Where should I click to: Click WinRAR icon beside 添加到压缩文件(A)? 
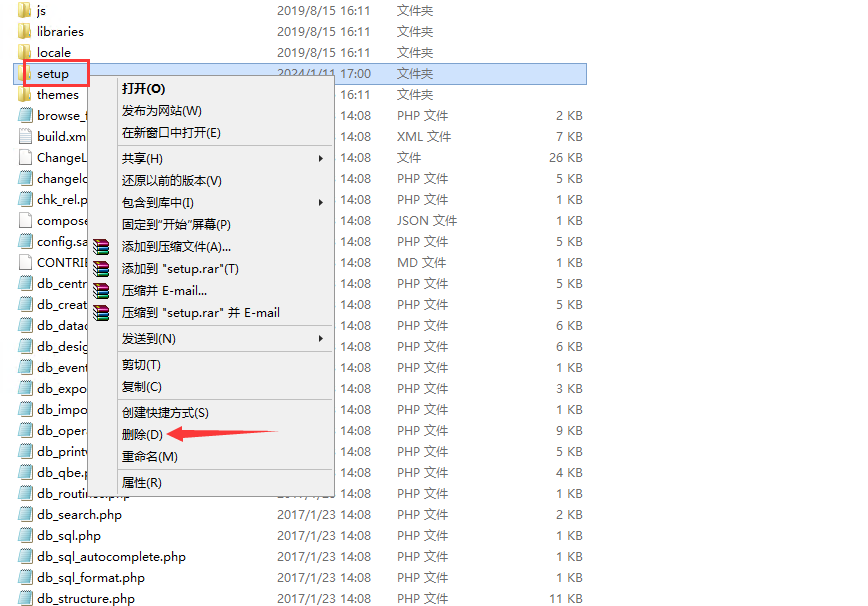click(x=101, y=247)
